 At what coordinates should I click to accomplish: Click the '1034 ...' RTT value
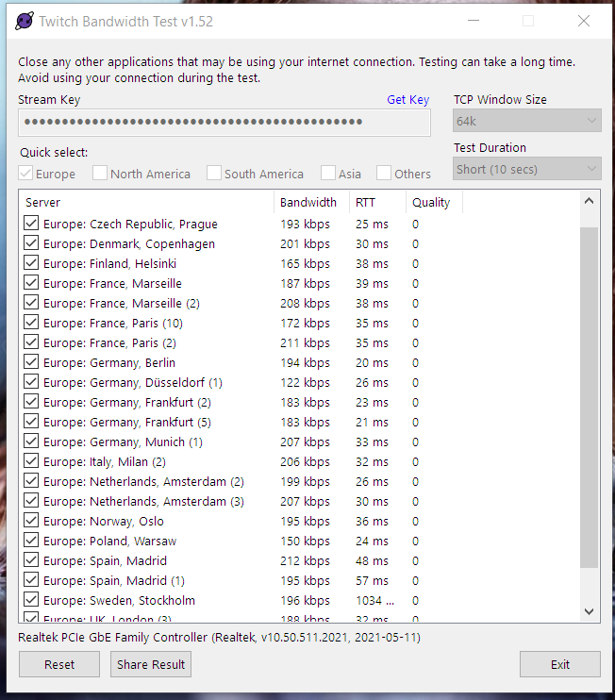point(374,600)
